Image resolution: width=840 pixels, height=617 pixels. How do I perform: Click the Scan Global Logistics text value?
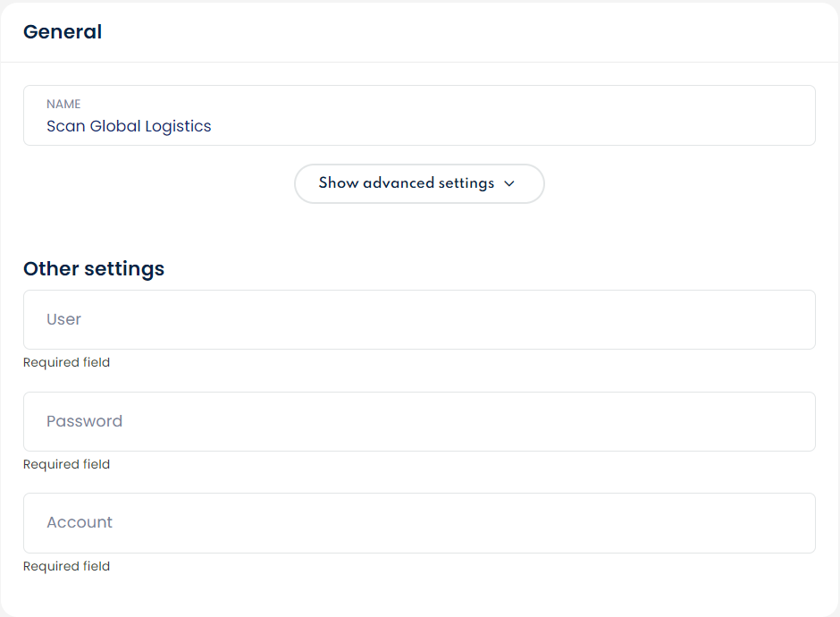(x=129, y=126)
